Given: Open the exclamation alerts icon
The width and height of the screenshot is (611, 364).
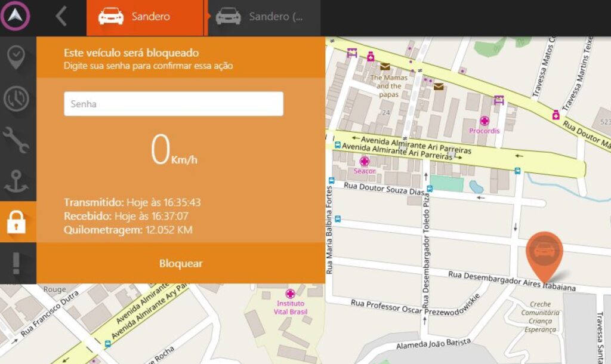Looking at the screenshot, I should pyautogui.click(x=17, y=263).
